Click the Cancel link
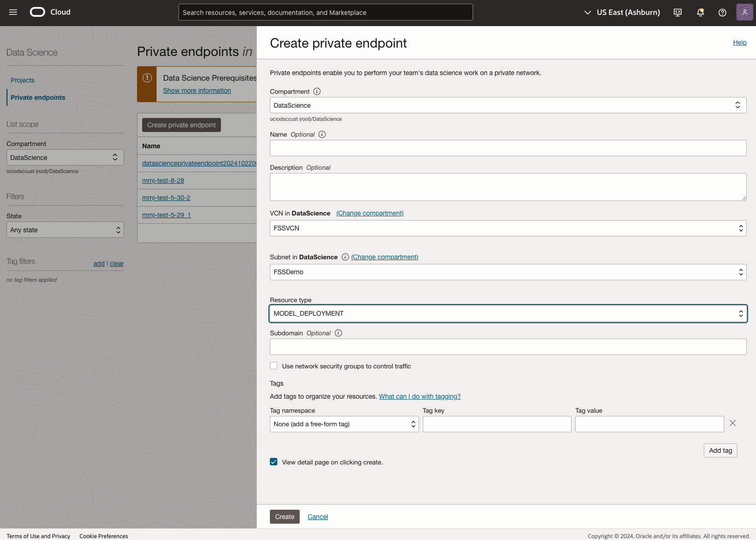This screenshot has height=540, width=756. point(318,517)
